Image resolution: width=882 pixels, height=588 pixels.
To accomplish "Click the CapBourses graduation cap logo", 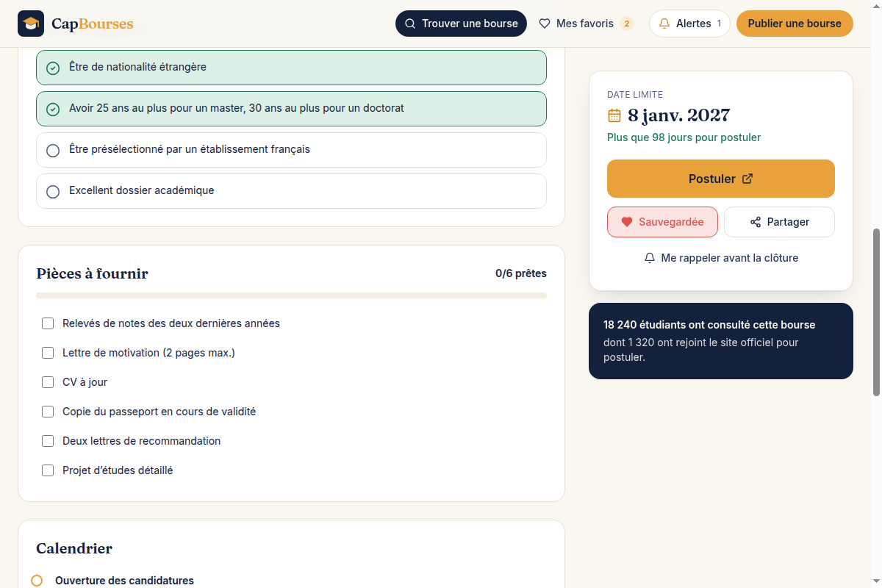I will [x=31, y=24].
